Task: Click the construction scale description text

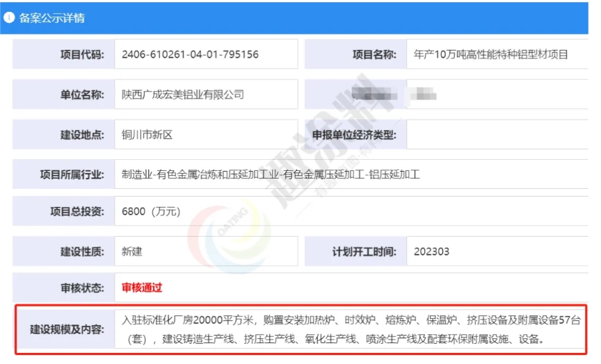Action: (x=348, y=329)
